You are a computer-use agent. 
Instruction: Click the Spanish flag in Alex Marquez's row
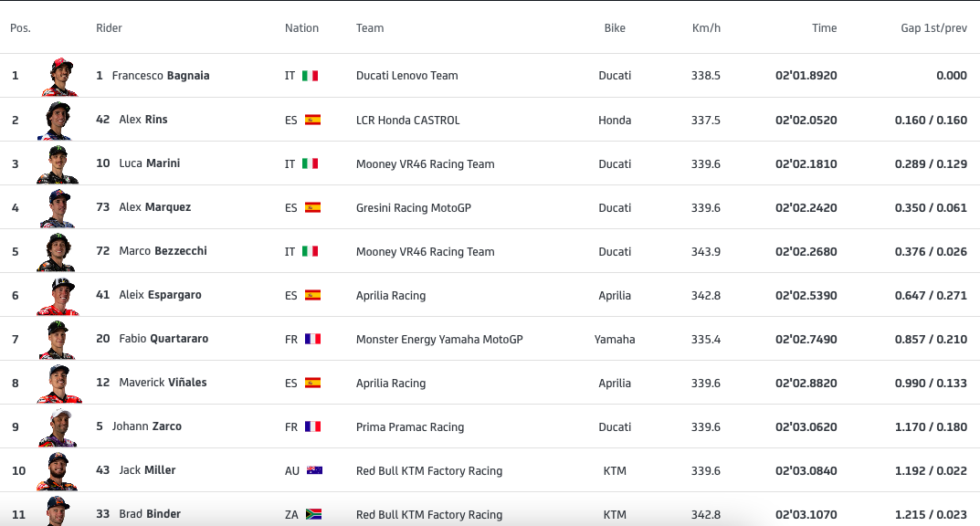coord(312,207)
